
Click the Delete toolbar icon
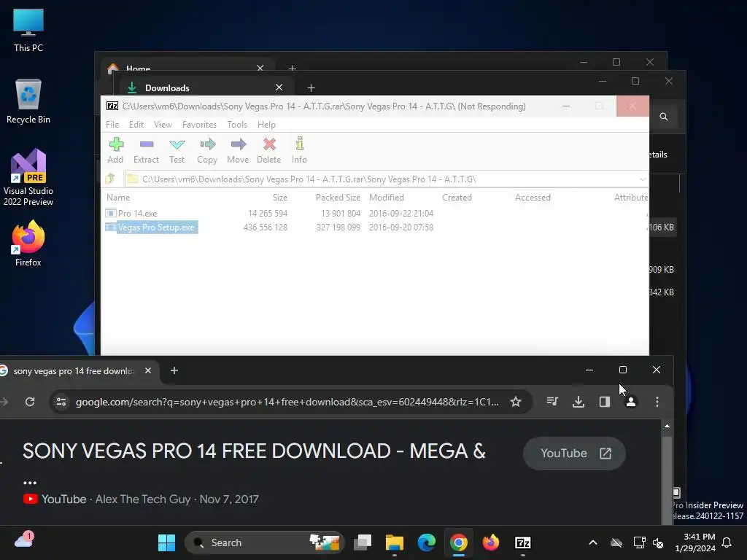269,150
